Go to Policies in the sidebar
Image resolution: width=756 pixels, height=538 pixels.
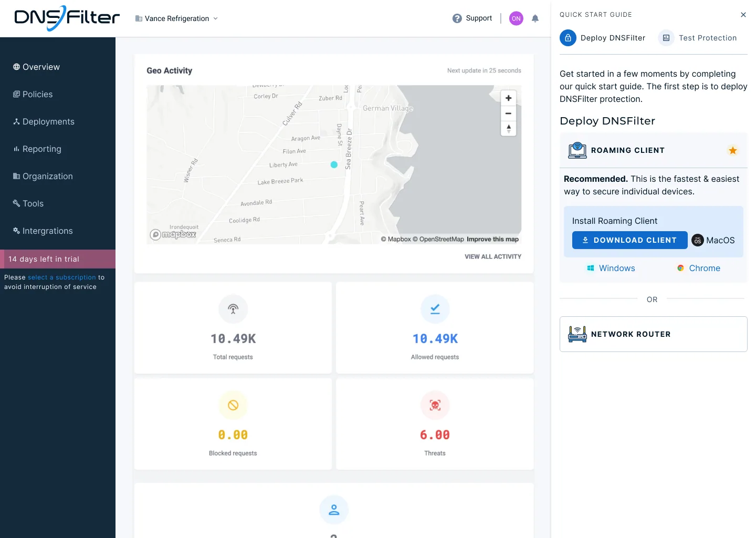click(33, 94)
